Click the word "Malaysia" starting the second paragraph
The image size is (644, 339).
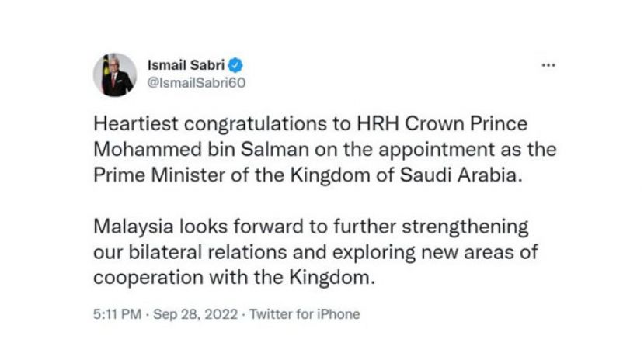[127, 229]
